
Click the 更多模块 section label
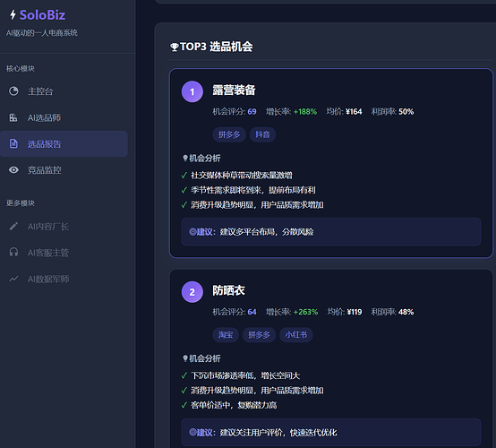(x=21, y=203)
